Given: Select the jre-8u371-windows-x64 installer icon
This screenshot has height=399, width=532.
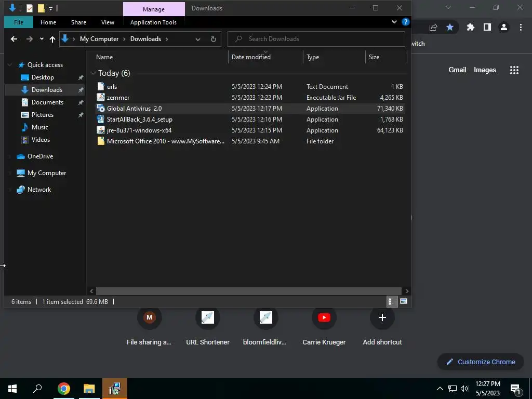Looking at the screenshot, I should click(x=101, y=130).
